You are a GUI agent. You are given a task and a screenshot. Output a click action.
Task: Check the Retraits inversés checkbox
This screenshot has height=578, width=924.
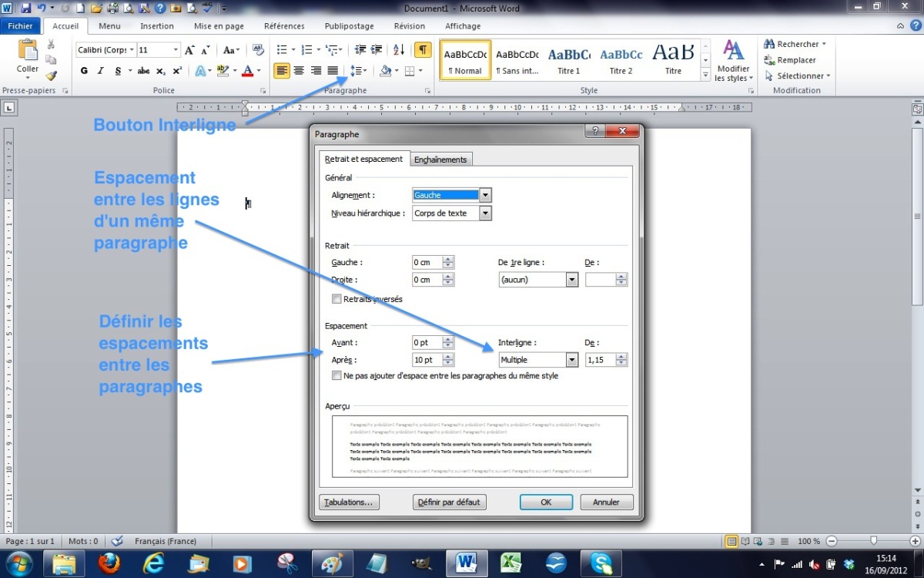coord(336,299)
